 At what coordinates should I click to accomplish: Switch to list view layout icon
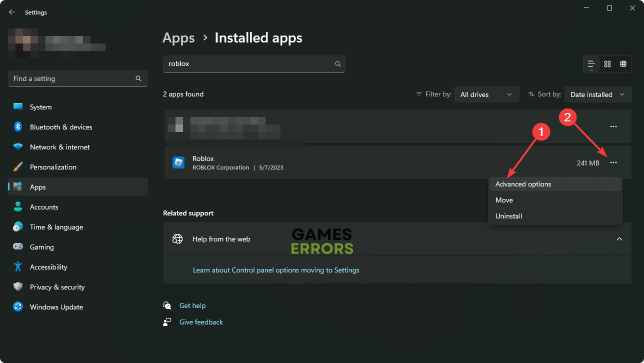pyautogui.click(x=591, y=64)
